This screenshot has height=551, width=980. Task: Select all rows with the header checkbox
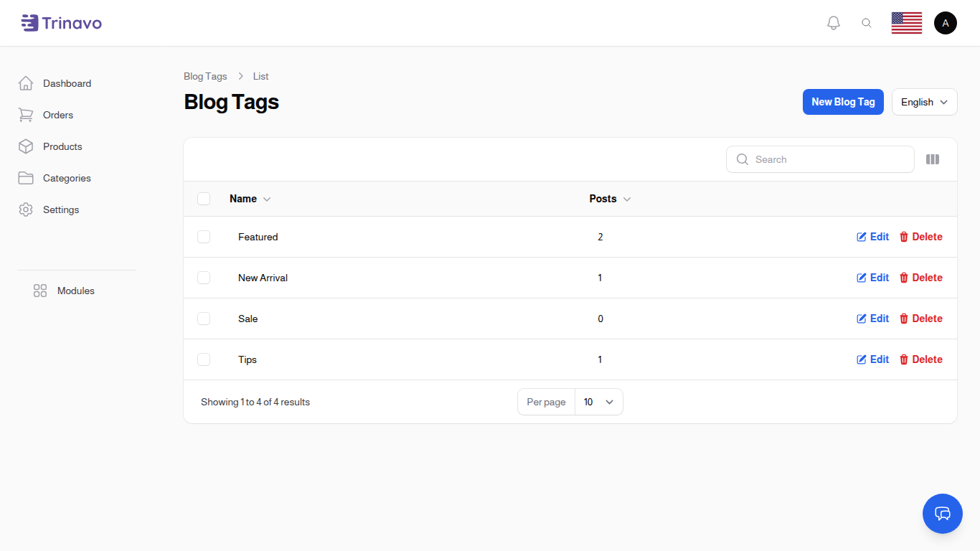(x=204, y=199)
